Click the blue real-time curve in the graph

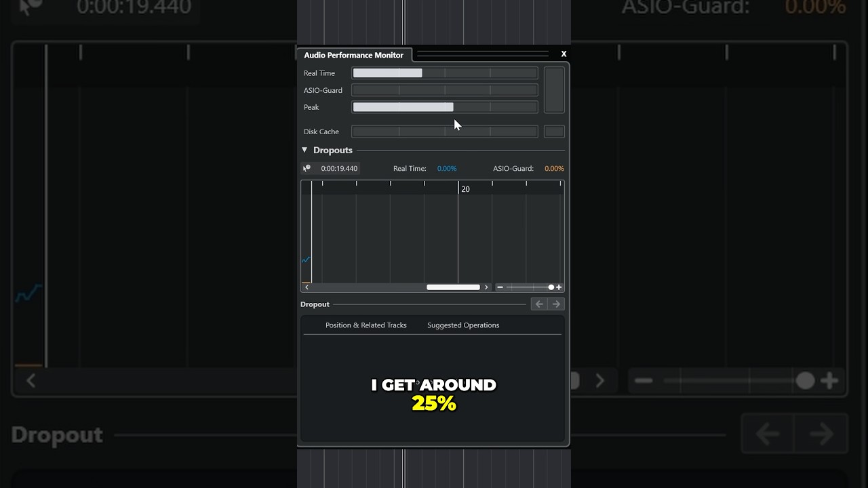(306, 260)
